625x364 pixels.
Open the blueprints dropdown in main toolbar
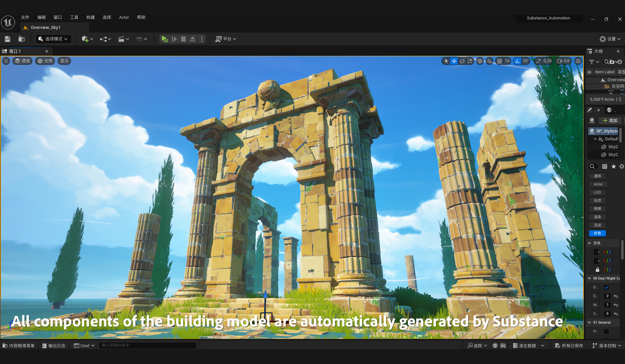click(105, 39)
